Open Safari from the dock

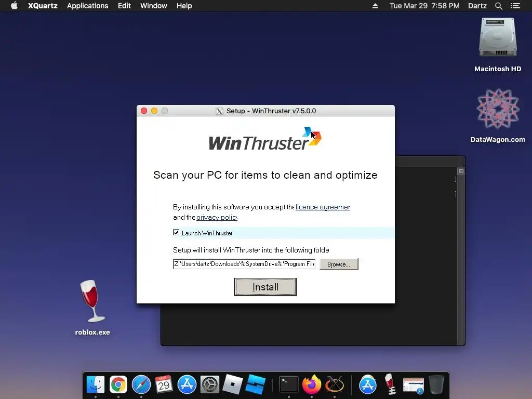point(141,384)
